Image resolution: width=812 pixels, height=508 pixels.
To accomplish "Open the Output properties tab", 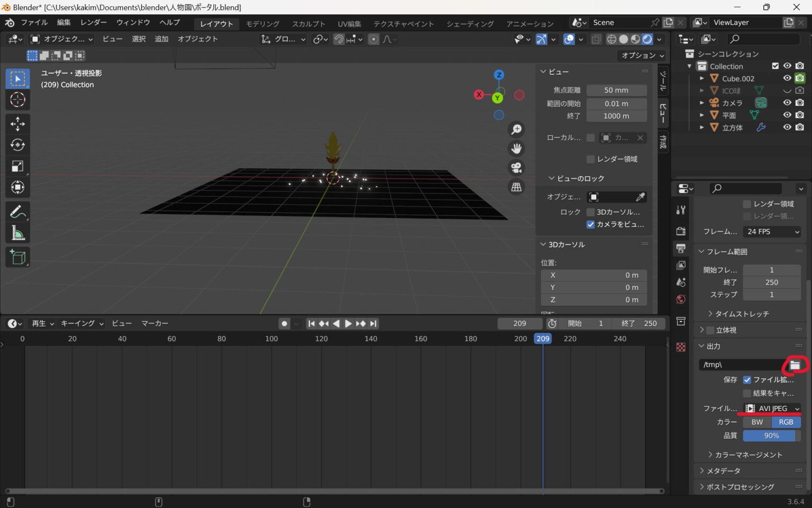I will pos(681,248).
